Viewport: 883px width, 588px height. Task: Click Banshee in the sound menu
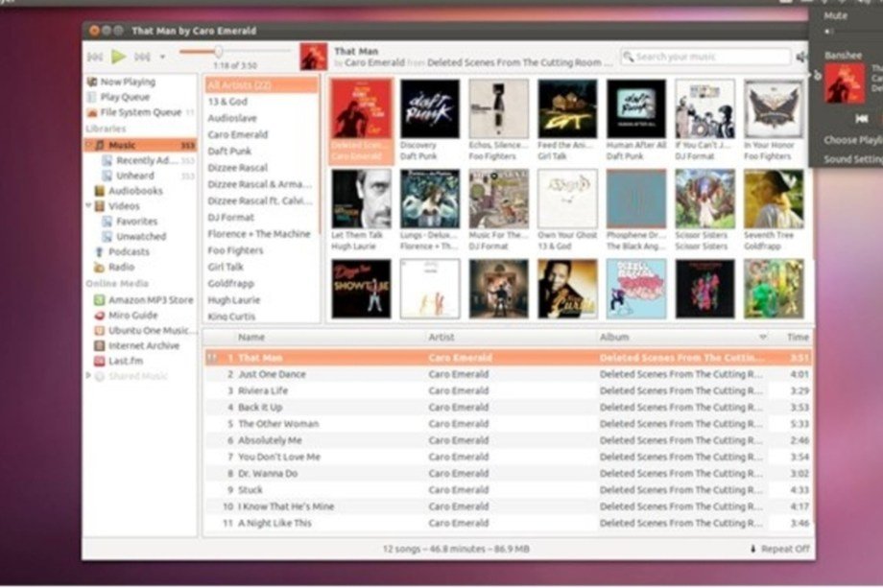pyautogui.click(x=843, y=55)
